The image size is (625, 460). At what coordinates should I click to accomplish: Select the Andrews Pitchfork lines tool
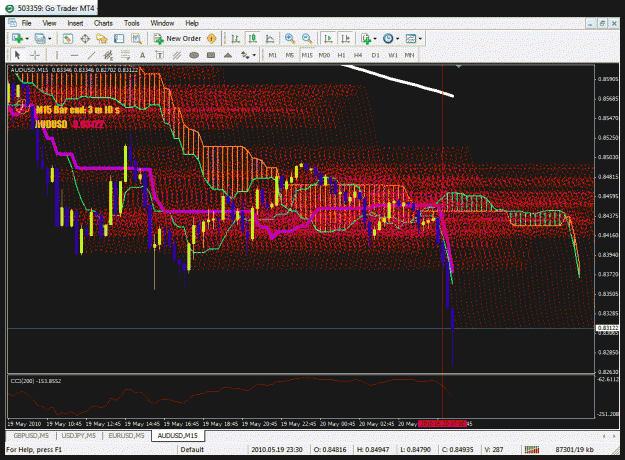[177, 55]
